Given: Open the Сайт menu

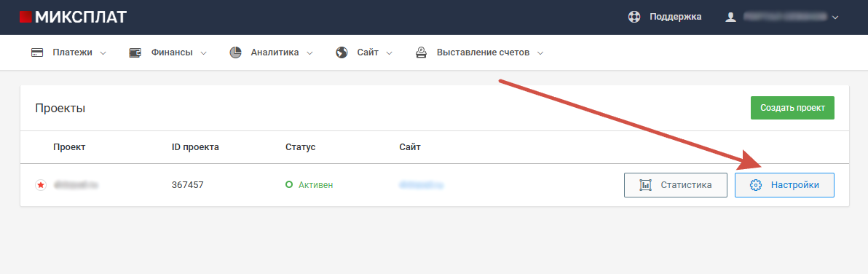Looking at the screenshot, I should 368,53.
